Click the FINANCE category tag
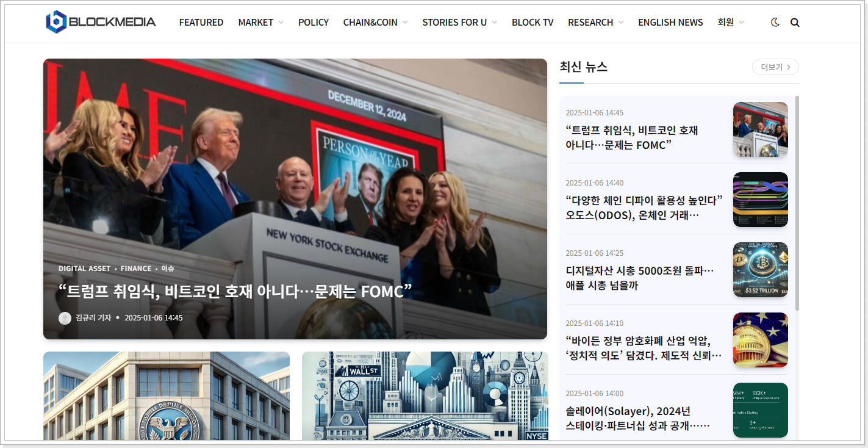The height and width of the screenshot is (448, 868). tap(136, 269)
